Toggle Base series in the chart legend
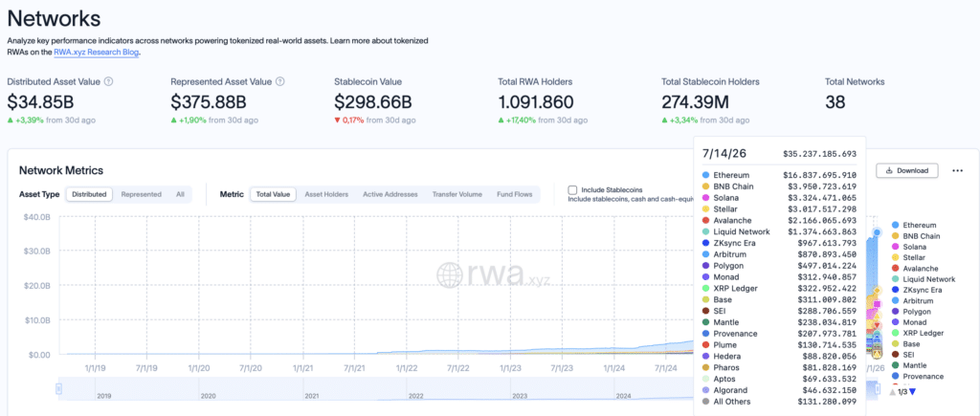The width and height of the screenshot is (980, 416). point(905,344)
